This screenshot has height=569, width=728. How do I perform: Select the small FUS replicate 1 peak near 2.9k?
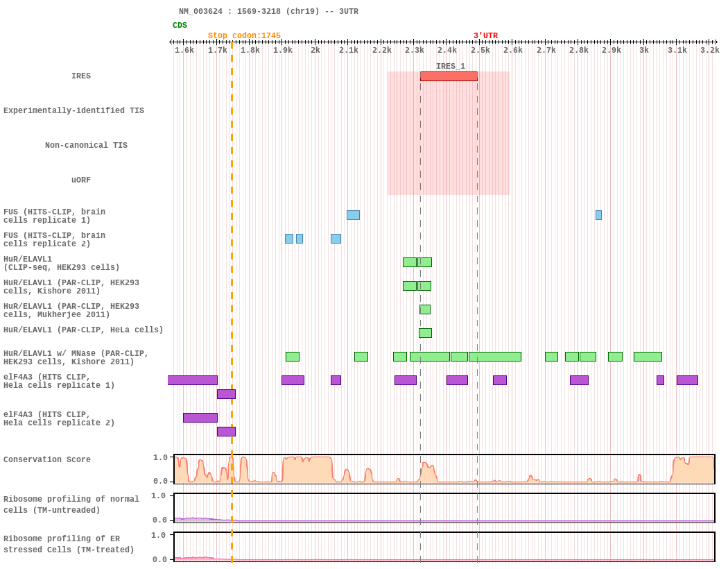[598, 215]
